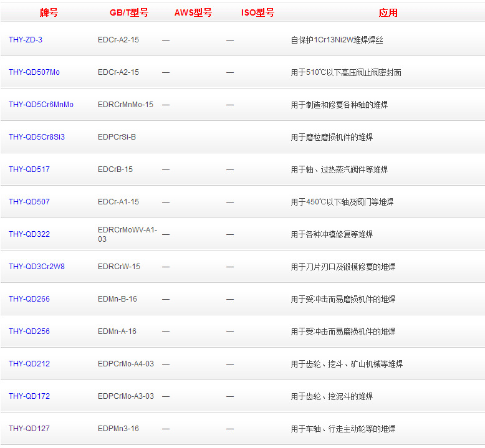Click the GB/T model in THY-QD507Mo row

click(x=118, y=72)
